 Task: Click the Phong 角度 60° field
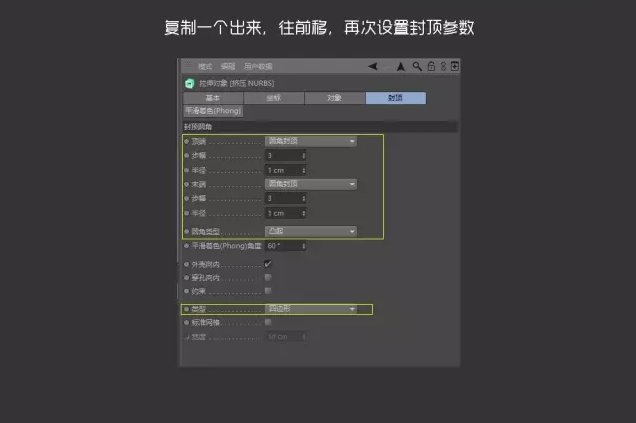point(286,246)
